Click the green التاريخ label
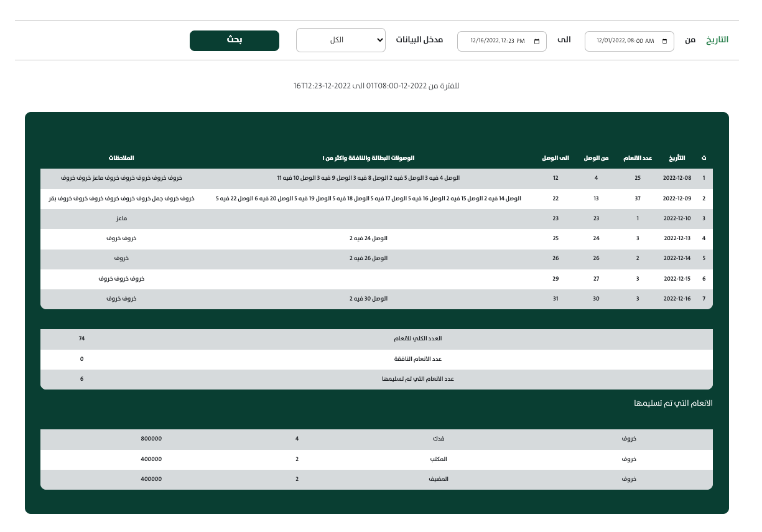Screen dimensions: 762x532 tap(717, 40)
